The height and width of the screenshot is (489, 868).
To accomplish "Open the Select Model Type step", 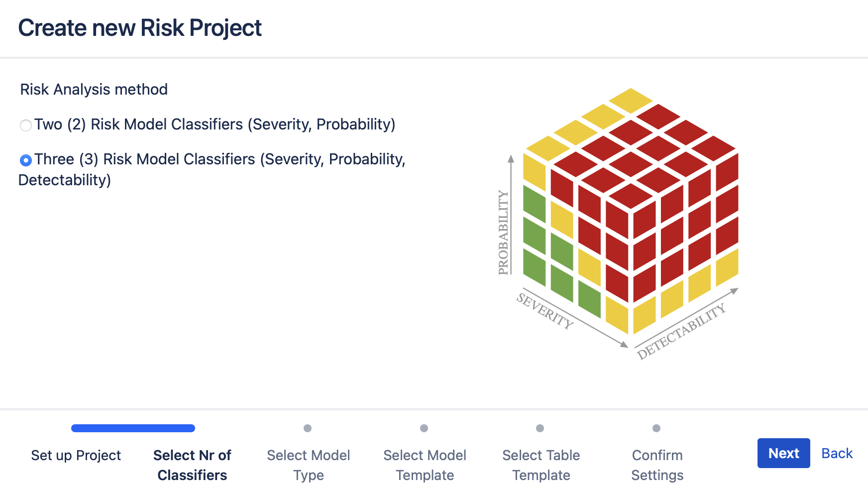I will point(308,465).
